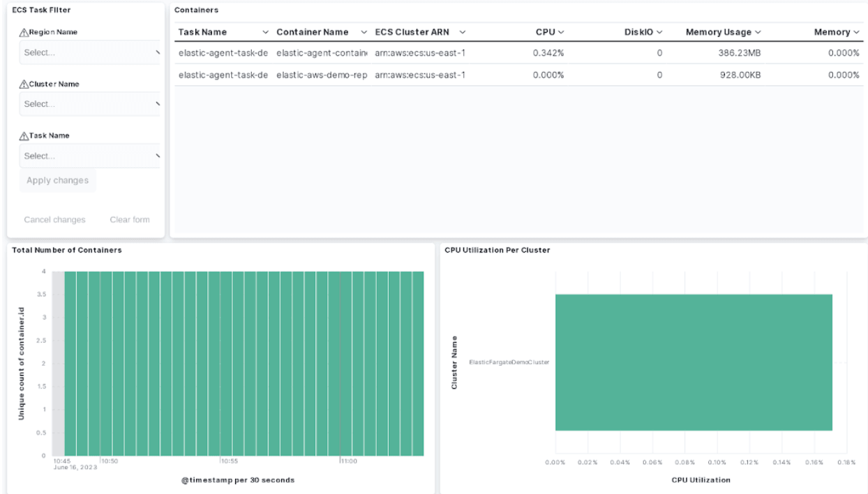
Task: Open the Region Name select dropdown
Action: [90, 52]
